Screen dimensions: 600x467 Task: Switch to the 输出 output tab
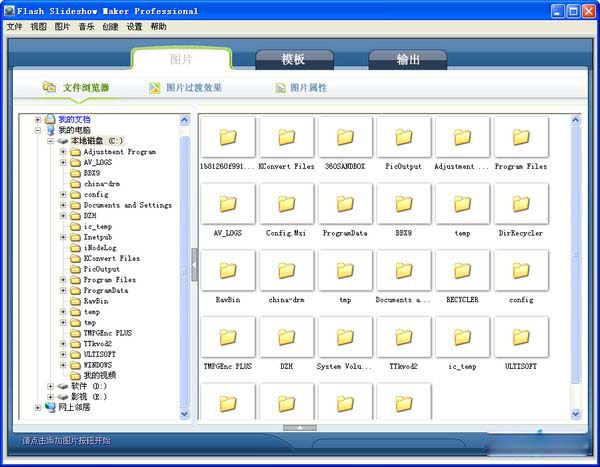click(408, 59)
